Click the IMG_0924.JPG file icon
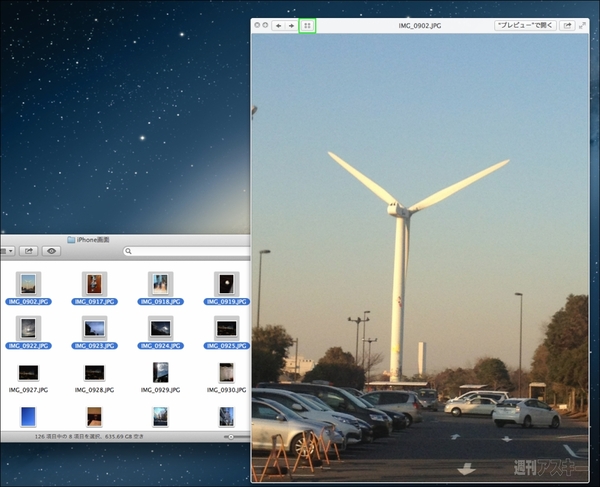This screenshot has height=487, width=600. (x=160, y=327)
